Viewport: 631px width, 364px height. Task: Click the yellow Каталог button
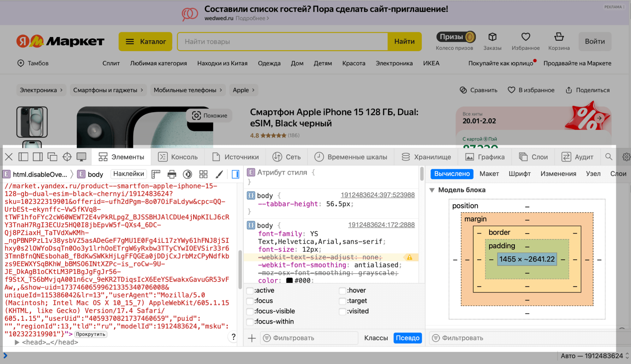pyautogui.click(x=146, y=41)
